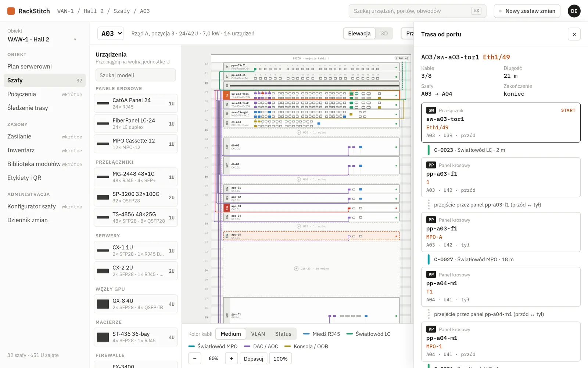Open Plan serwerowni in sidebar

click(45, 66)
